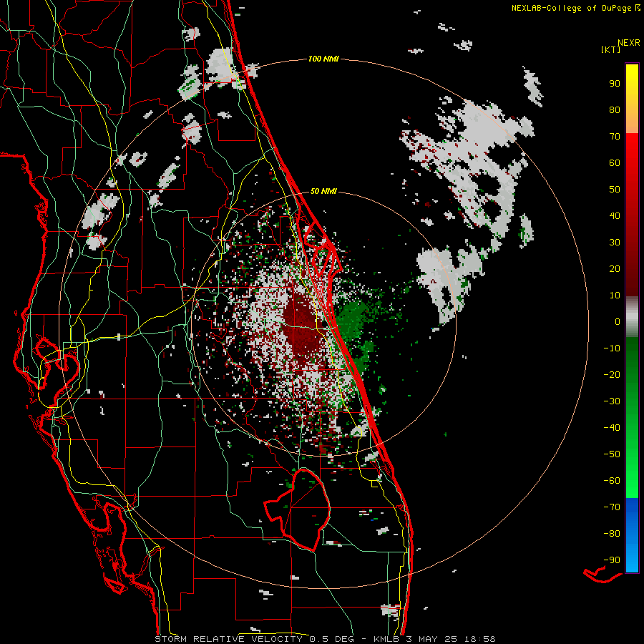Image resolution: width=644 pixels, height=644 pixels.
Task: Click the 18:58 timestamp
Action: pos(479,639)
